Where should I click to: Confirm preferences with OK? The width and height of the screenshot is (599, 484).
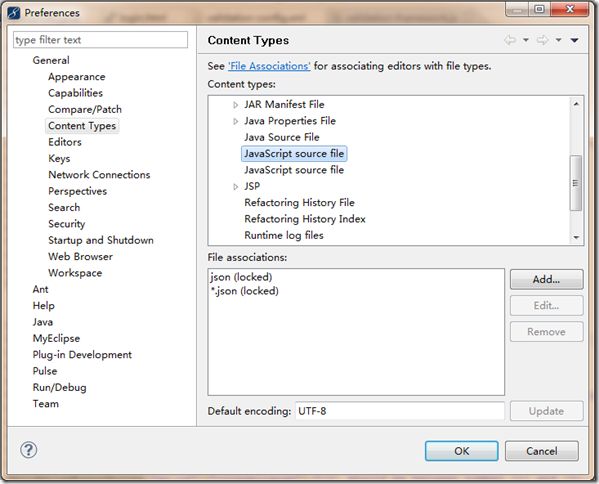point(461,451)
